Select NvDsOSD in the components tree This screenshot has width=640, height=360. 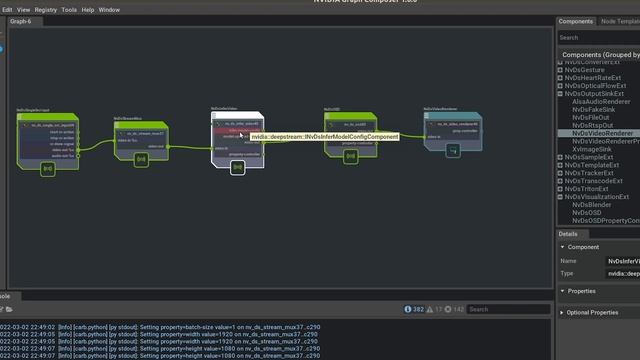click(587, 213)
